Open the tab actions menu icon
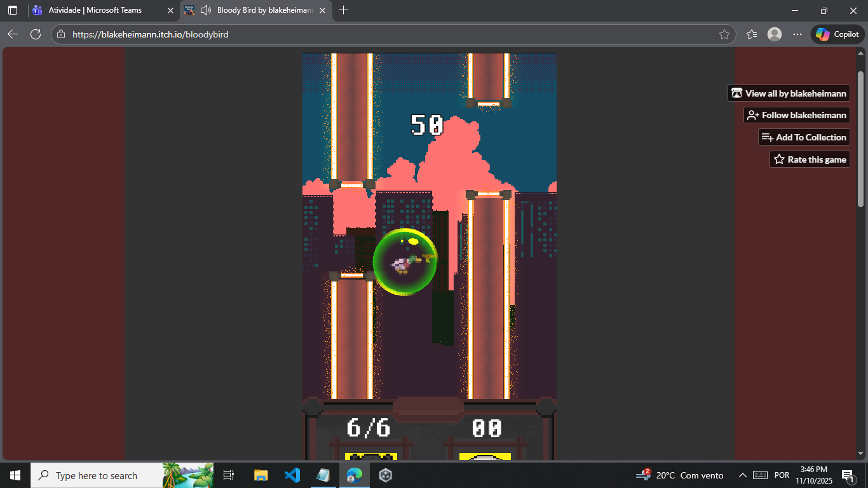Viewport: 868px width, 488px height. tap(13, 10)
